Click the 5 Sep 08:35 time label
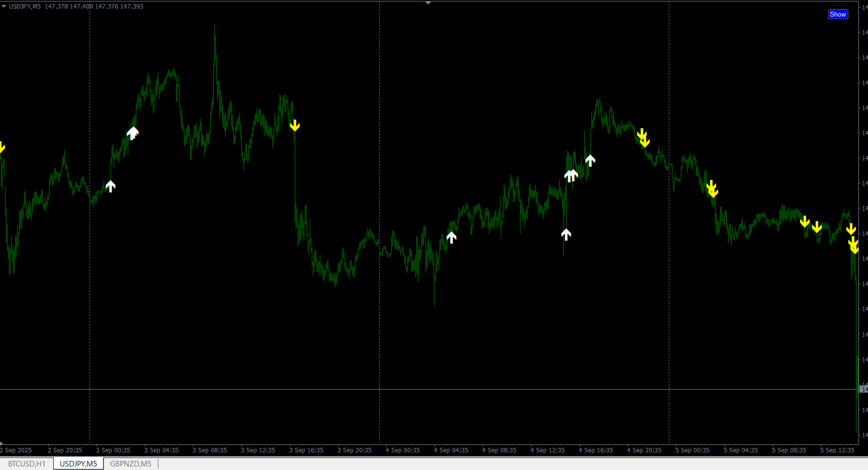Image resolution: width=868 pixels, height=470 pixels. 789,450
